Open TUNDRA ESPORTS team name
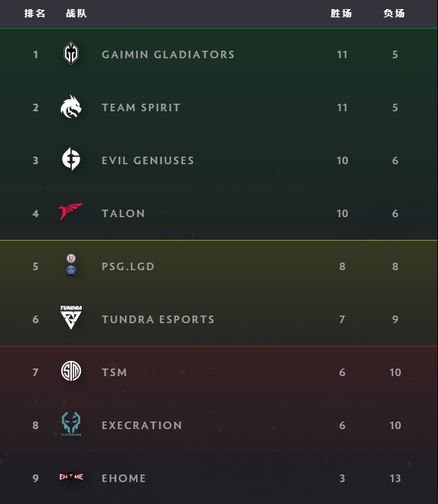This screenshot has height=504, width=438. click(x=158, y=319)
